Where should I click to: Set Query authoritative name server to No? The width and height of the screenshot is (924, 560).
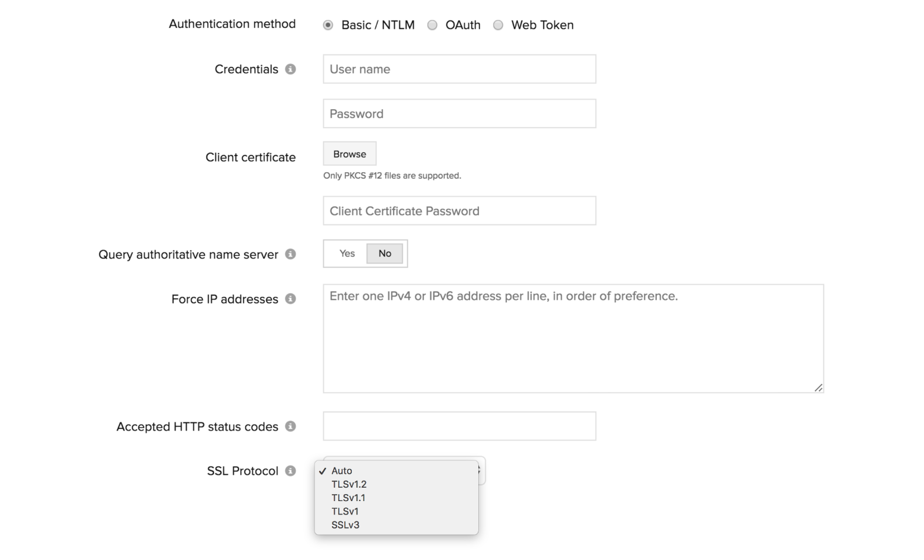385,254
